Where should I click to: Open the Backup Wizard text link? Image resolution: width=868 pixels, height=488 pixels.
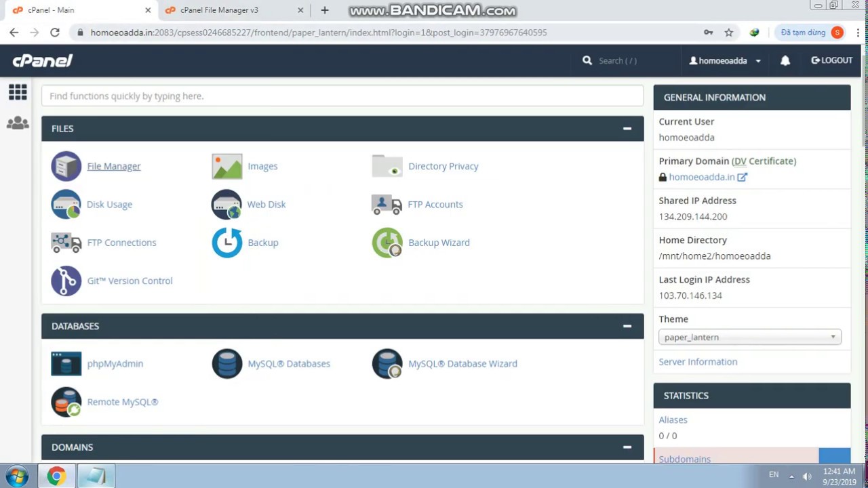(439, 243)
